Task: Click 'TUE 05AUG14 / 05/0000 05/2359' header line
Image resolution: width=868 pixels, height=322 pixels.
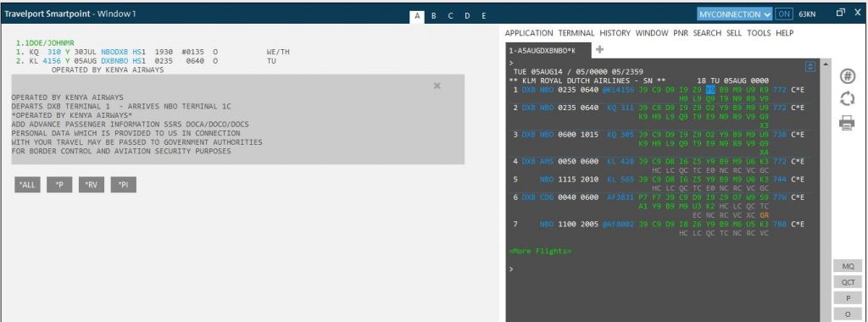Action: coord(578,71)
